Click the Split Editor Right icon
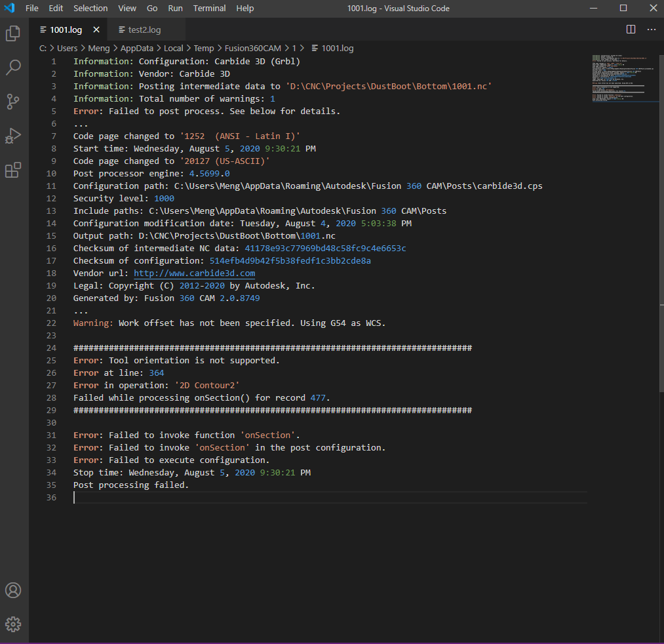The width and height of the screenshot is (664, 644). (x=631, y=30)
